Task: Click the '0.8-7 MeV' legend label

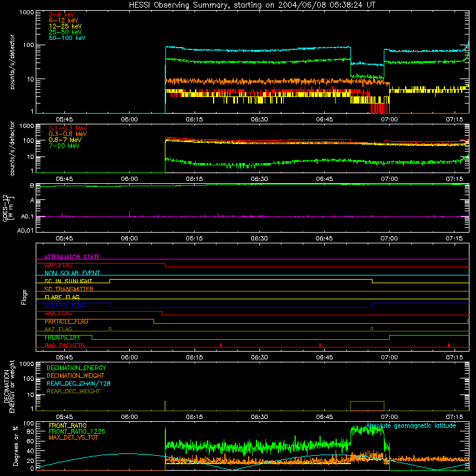Action: (65, 140)
